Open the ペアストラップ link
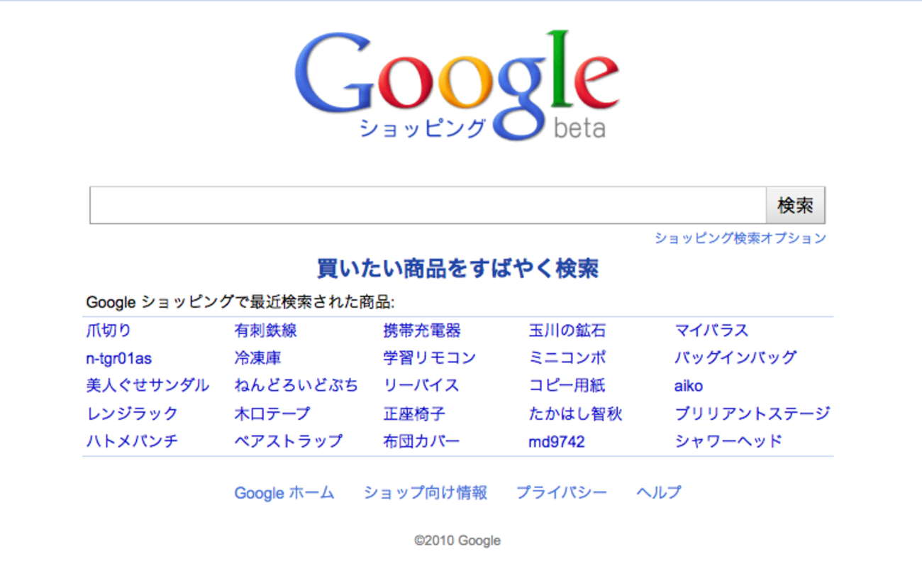 tap(288, 441)
